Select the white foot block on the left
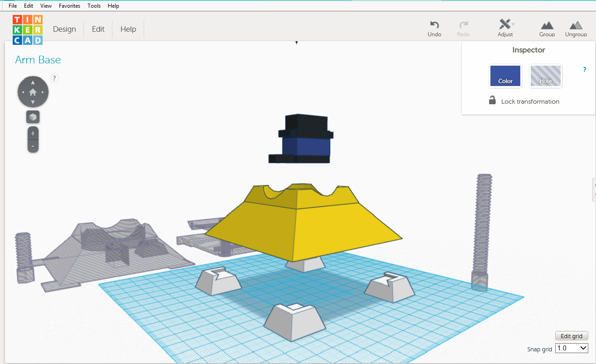Screen dimensions: 596x364 tap(219, 281)
